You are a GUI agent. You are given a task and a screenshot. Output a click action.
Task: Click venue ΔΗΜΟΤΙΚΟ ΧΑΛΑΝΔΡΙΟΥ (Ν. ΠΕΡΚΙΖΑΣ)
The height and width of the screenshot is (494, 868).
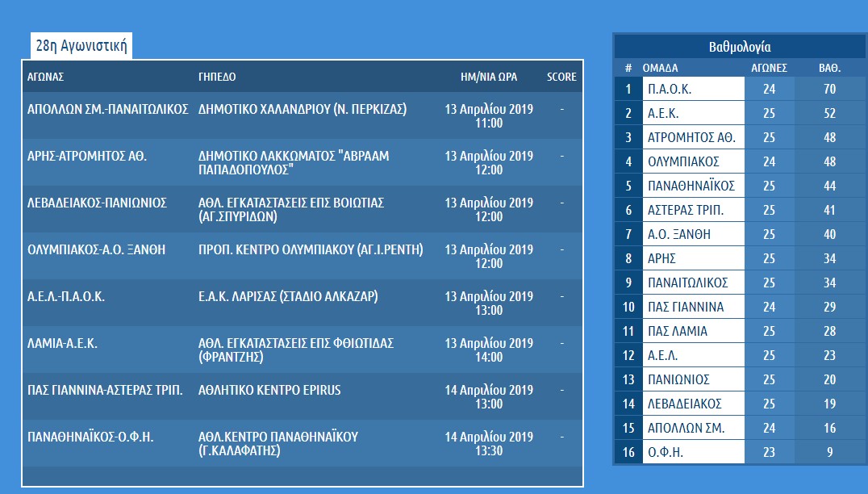[x=303, y=109]
